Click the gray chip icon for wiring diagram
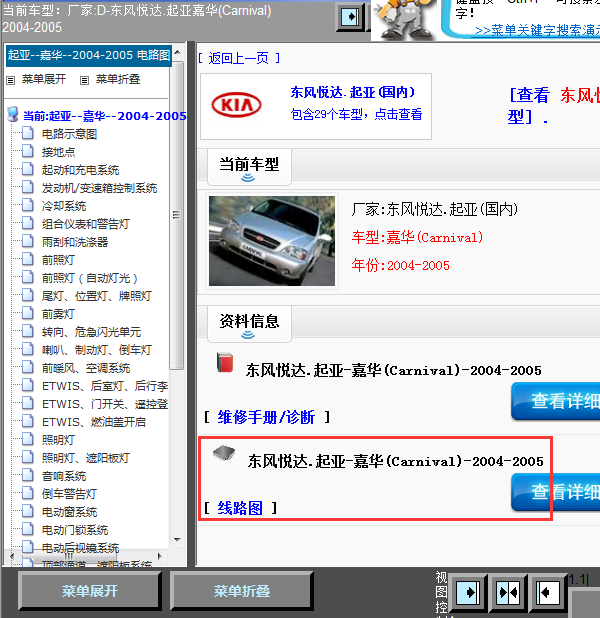The height and width of the screenshot is (618, 600). point(224,453)
